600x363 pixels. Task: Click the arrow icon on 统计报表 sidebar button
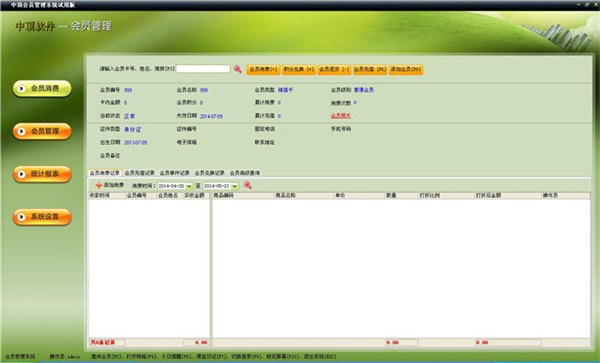(x=22, y=174)
